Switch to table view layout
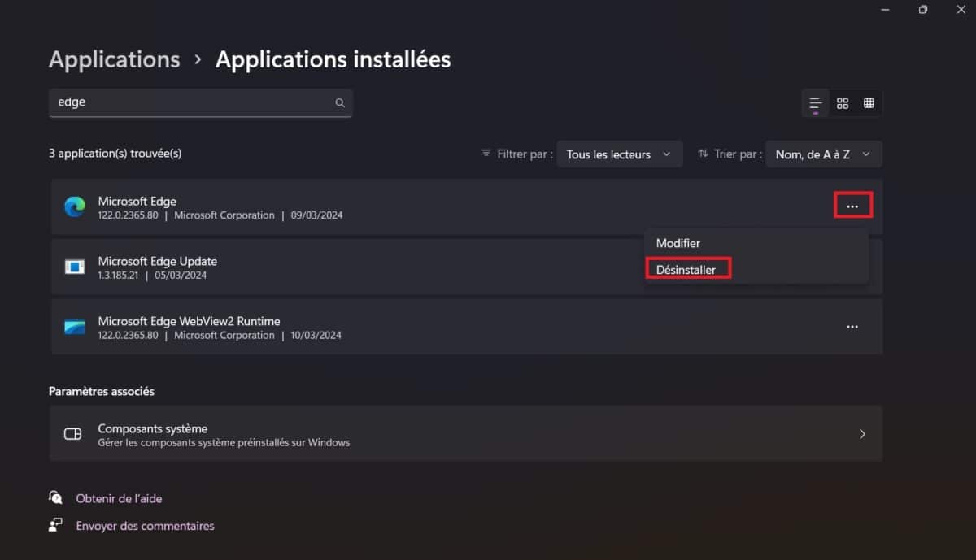Image resolution: width=976 pixels, height=560 pixels. (x=869, y=103)
